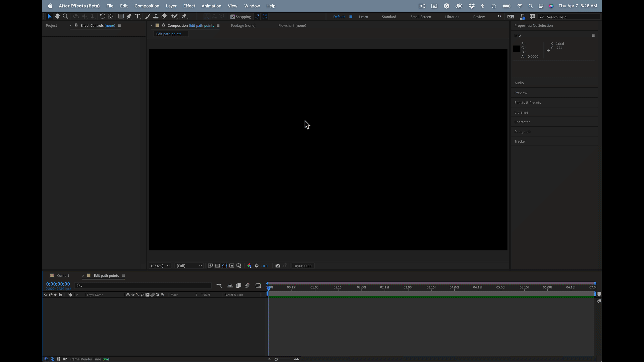Toggle transparency grid in viewer

[x=217, y=266]
